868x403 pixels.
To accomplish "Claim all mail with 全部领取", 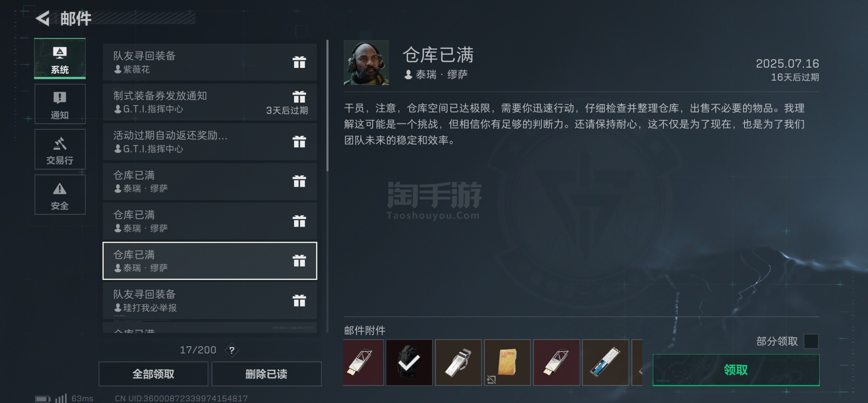I will pos(153,374).
